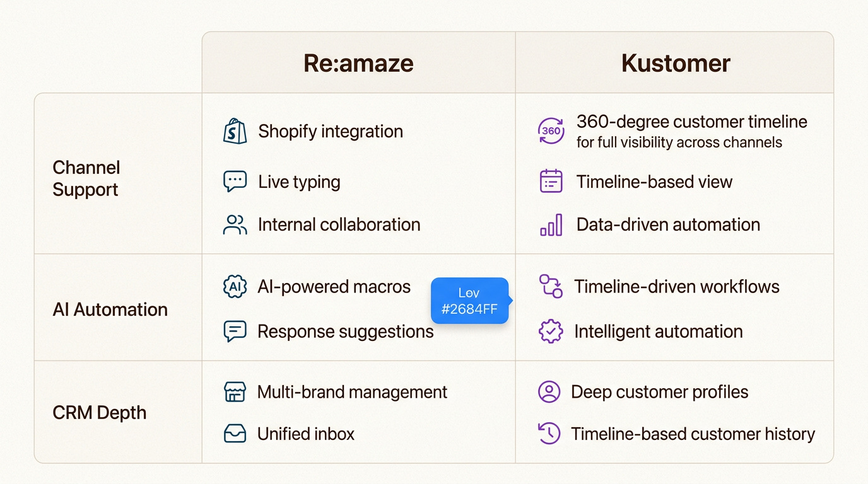Click the Channel Support row label
This screenshot has width=868, height=484.
86,178
